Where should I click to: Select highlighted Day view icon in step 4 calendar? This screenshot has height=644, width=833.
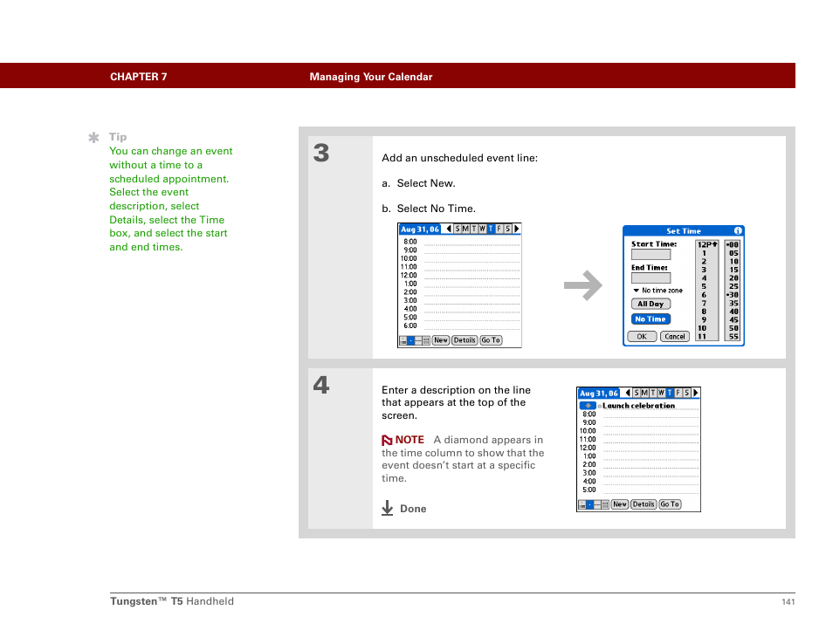(589, 504)
